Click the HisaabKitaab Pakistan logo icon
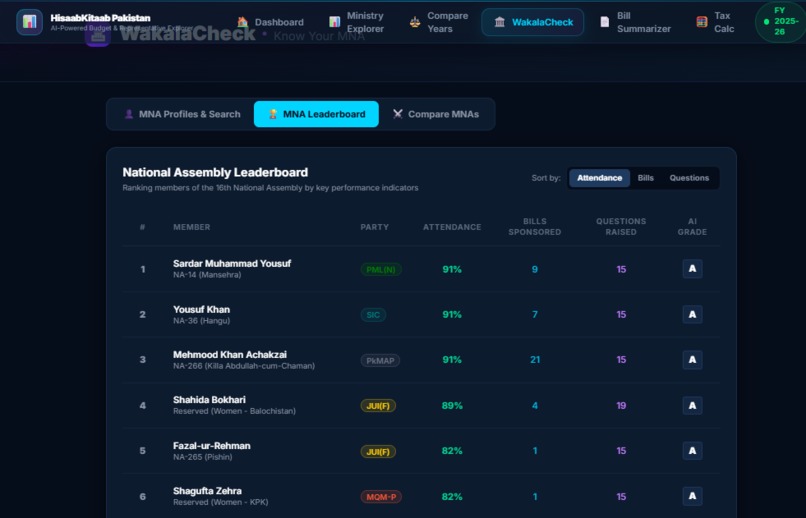 [x=29, y=22]
